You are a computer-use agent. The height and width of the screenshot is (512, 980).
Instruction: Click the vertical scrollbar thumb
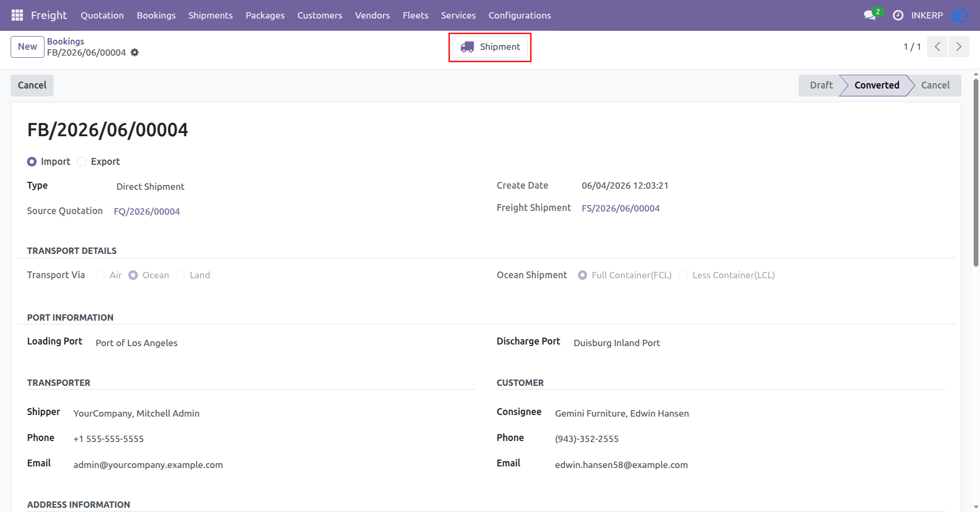click(976, 172)
